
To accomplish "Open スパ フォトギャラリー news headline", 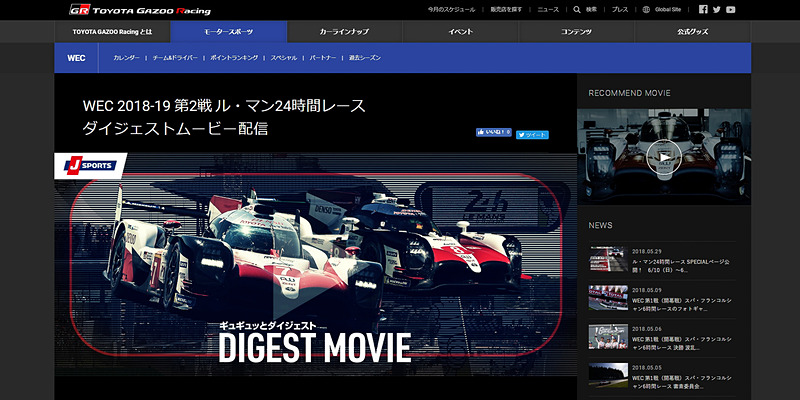I will 682,305.
